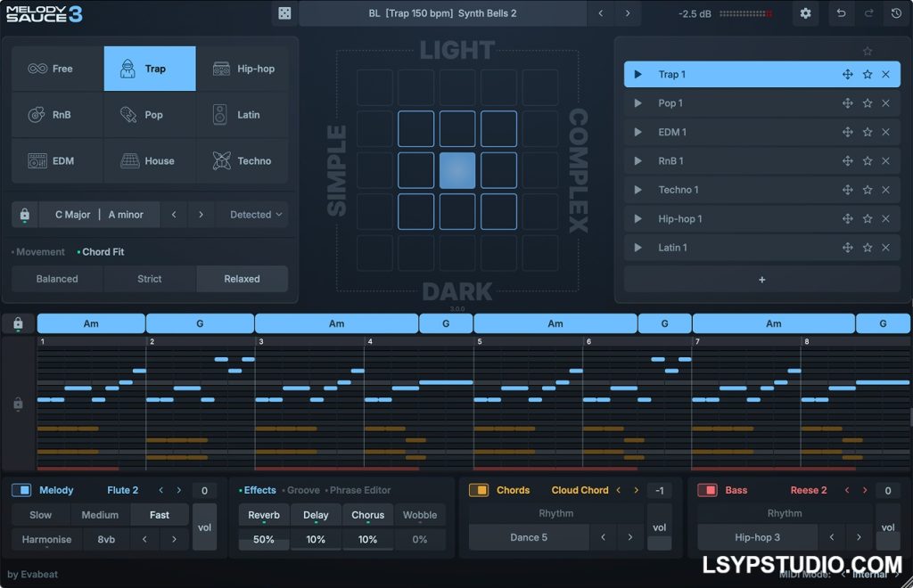Choose the RnB style
This screenshot has height=588, width=913.
coord(58,115)
